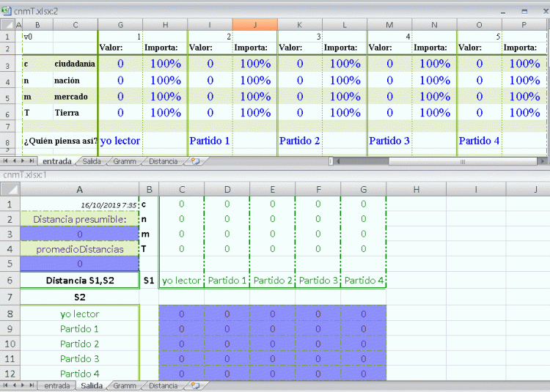The image size is (550, 392).
Task: Select row 6 header in lower window
Action: tap(10, 280)
